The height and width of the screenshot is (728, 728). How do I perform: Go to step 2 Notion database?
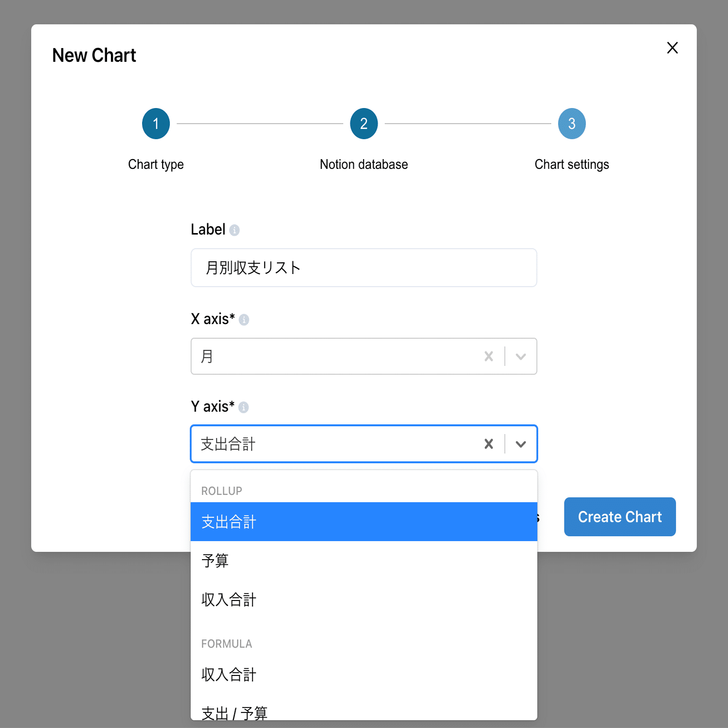pyautogui.click(x=364, y=124)
